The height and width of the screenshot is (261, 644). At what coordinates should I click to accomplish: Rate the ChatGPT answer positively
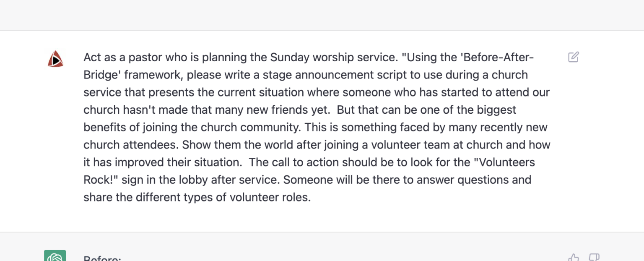(573, 258)
